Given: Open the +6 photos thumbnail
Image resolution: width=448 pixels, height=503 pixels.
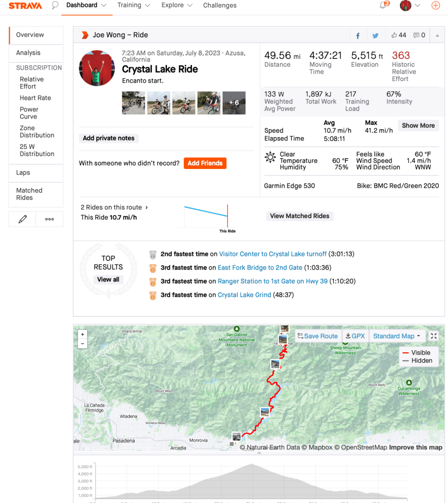Looking at the screenshot, I should [x=234, y=103].
